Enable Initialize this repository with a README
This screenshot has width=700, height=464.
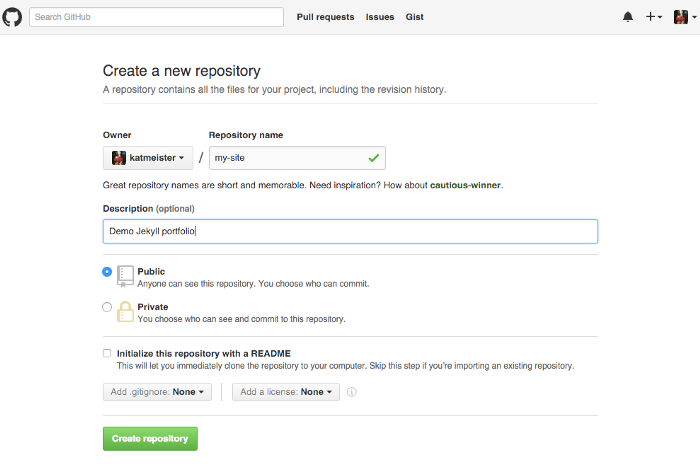coord(107,353)
